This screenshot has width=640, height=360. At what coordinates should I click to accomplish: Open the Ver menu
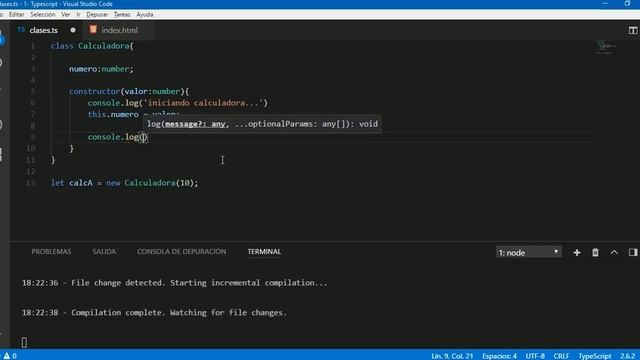click(65, 15)
